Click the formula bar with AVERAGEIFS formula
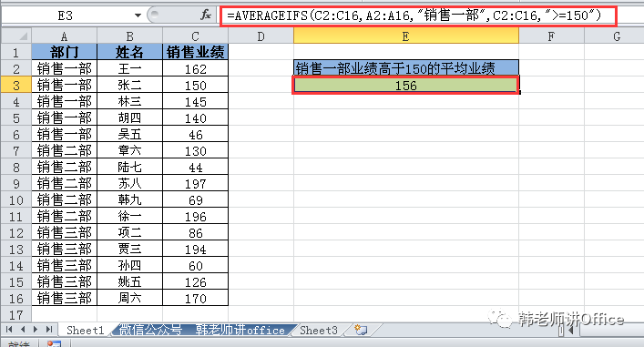Screen dimensions: 644x347 418,15
